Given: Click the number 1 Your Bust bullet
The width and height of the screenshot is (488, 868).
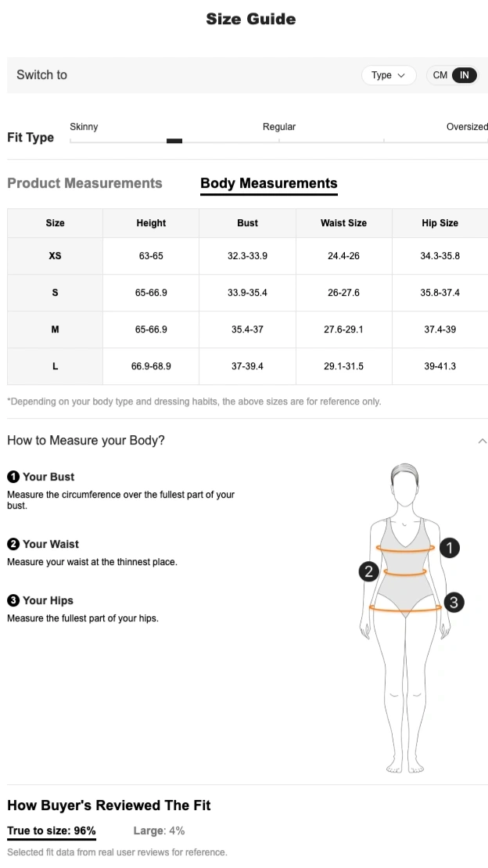Looking at the screenshot, I should [x=13, y=477].
